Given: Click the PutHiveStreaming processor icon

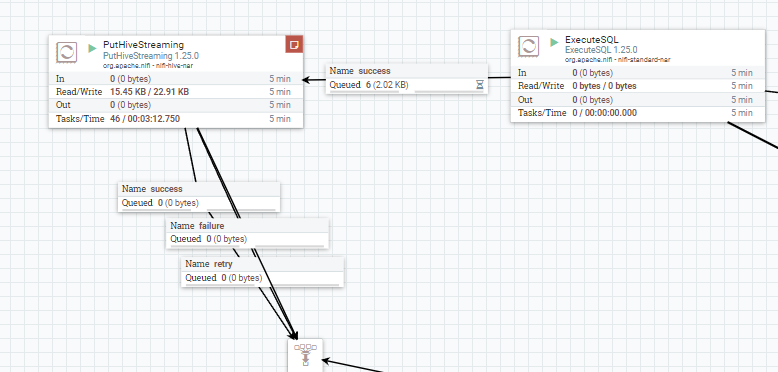Looking at the screenshot, I should click(66, 52).
